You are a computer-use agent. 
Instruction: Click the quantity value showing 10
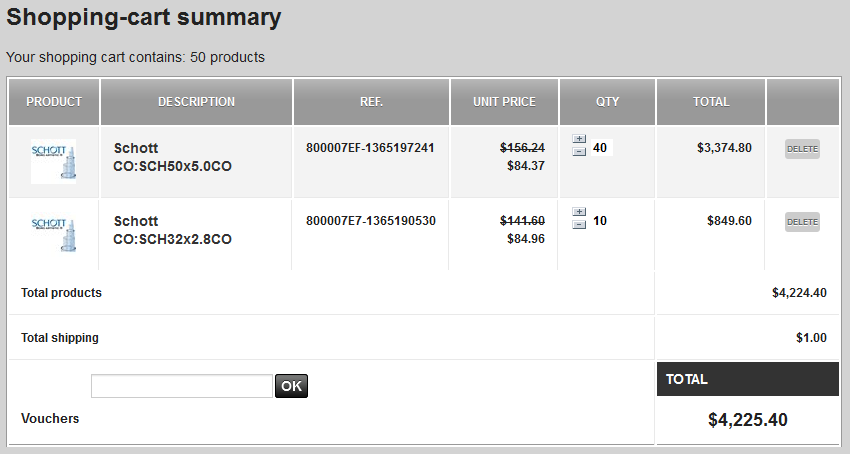pyautogui.click(x=600, y=221)
